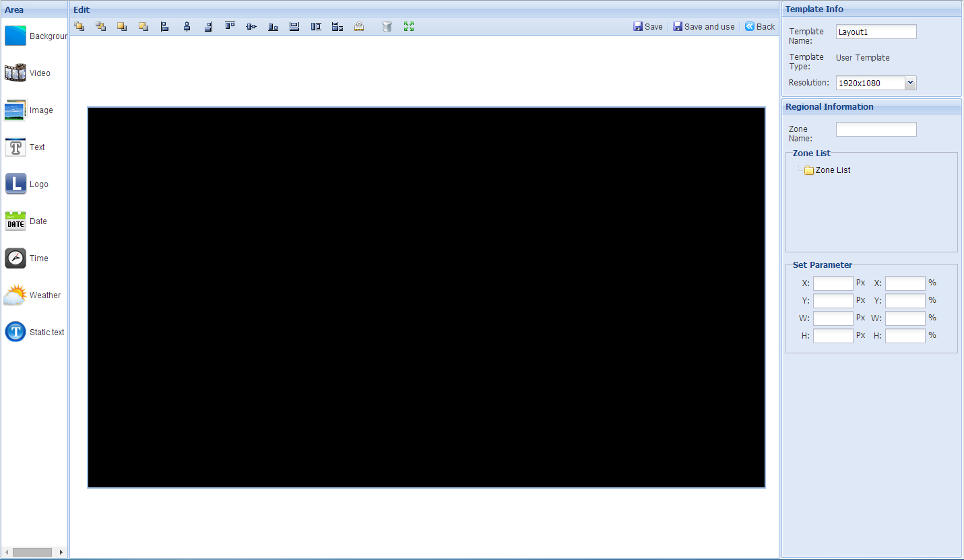
Task: Click the padlock lock icon
Action: (x=359, y=26)
